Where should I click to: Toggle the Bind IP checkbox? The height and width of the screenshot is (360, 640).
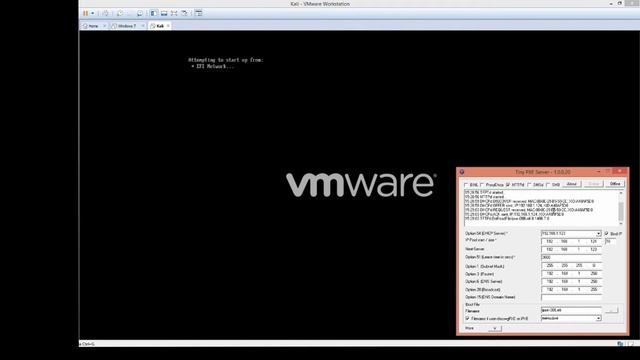click(x=607, y=233)
